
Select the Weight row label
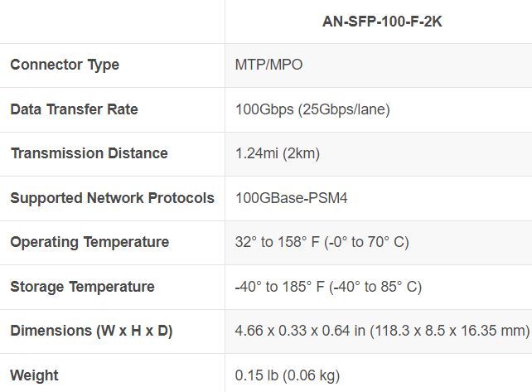pos(32,375)
